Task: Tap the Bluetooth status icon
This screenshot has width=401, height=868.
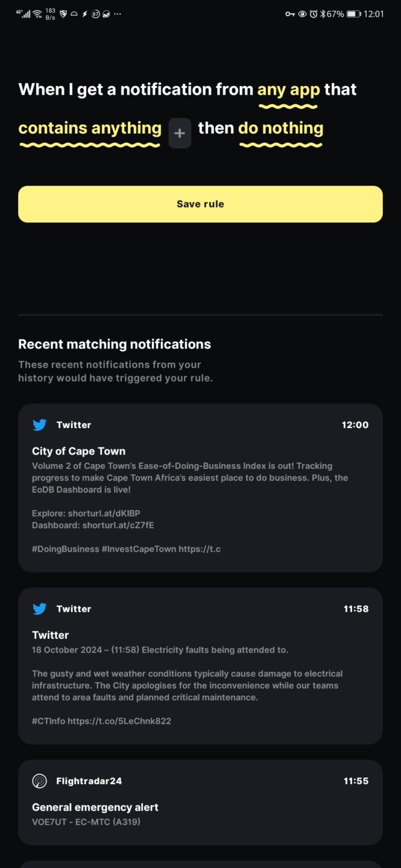Action: (x=323, y=14)
